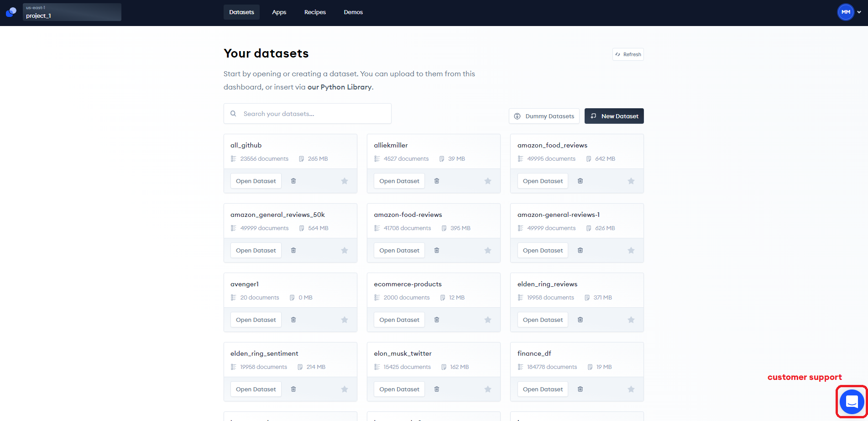The width and height of the screenshot is (868, 421).
Task: Star the avenger1 dataset
Action: (x=345, y=320)
